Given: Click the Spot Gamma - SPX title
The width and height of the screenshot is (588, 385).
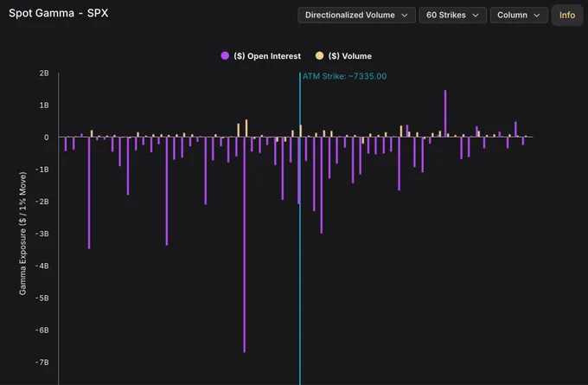Looking at the screenshot, I should pos(59,13).
